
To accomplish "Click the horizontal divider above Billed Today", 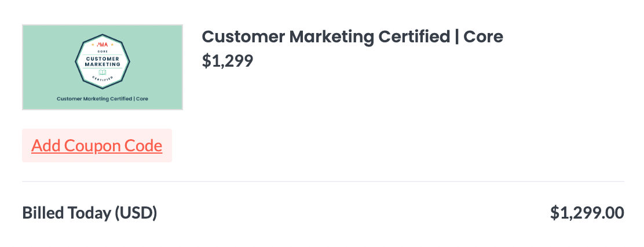I will (x=323, y=181).
